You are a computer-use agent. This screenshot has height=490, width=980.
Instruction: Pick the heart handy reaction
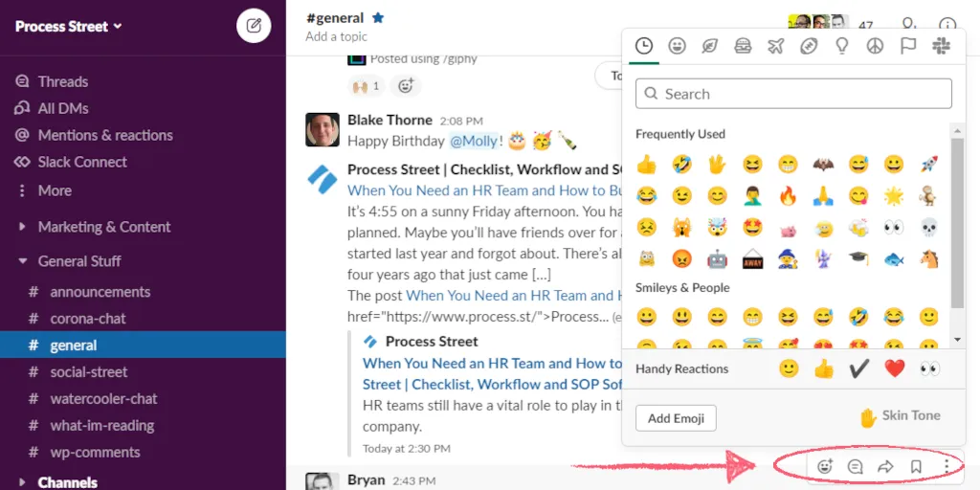pyautogui.click(x=895, y=368)
